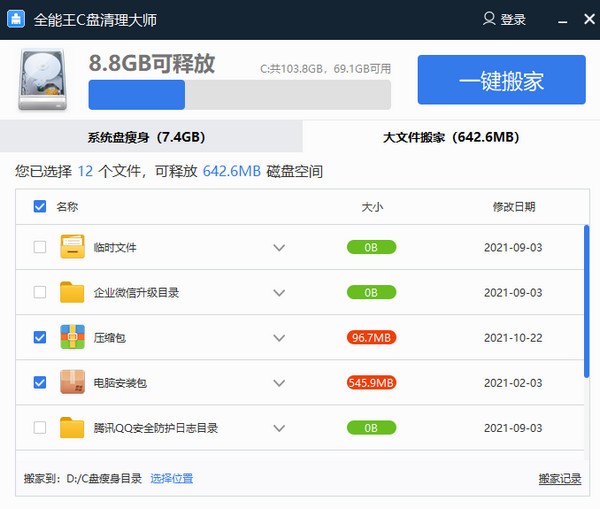
Task: Click the 8.8GB可释放 heading
Action: tap(152, 63)
